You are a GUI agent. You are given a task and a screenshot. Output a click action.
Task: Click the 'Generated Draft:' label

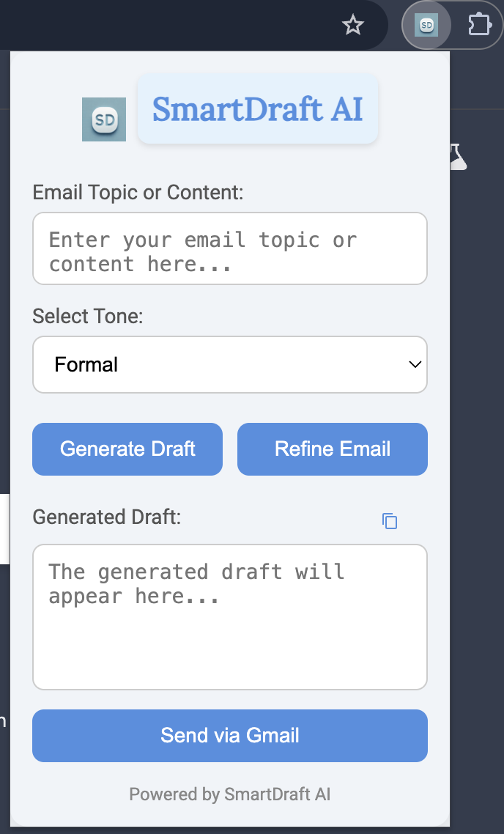click(x=107, y=517)
